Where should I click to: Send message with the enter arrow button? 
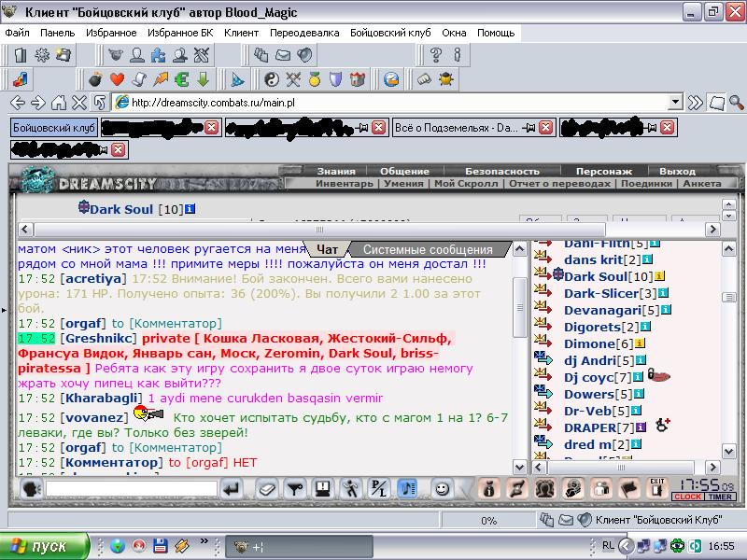(232, 489)
